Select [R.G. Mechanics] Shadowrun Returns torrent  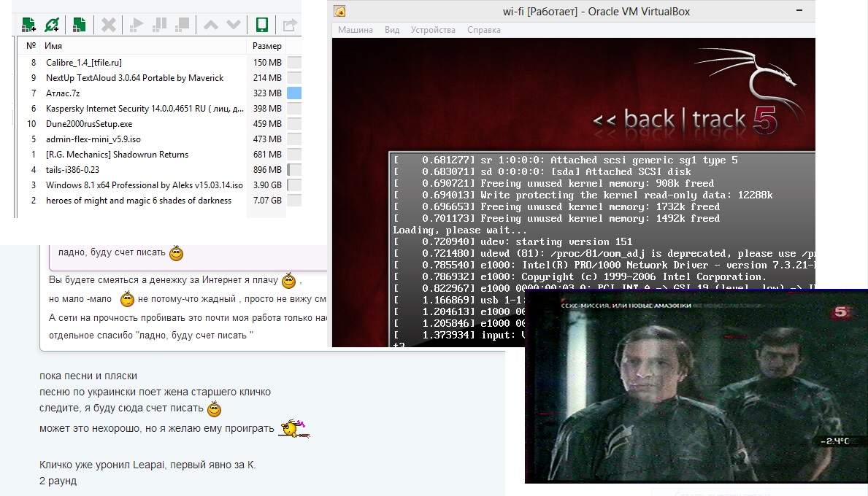click(x=159, y=155)
